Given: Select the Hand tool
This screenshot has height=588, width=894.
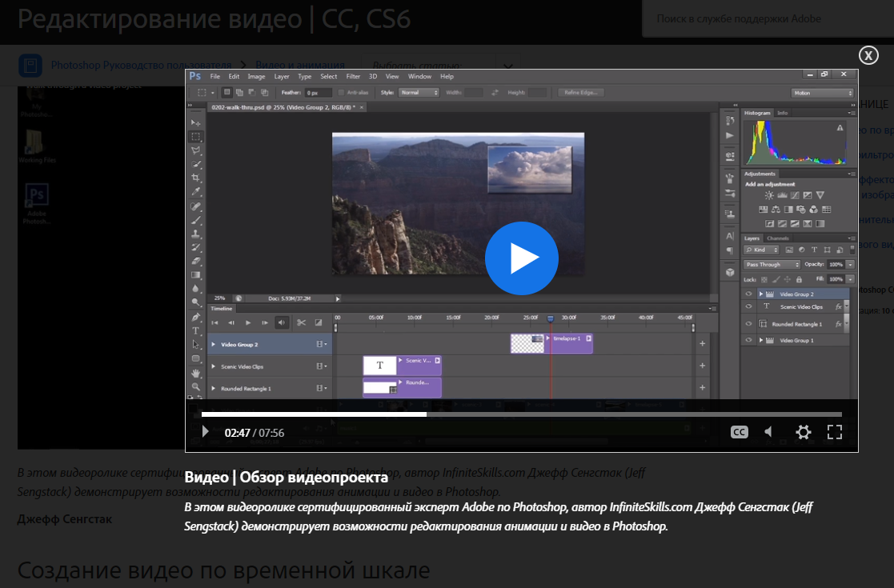Looking at the screenshot, I should point(195,373).
